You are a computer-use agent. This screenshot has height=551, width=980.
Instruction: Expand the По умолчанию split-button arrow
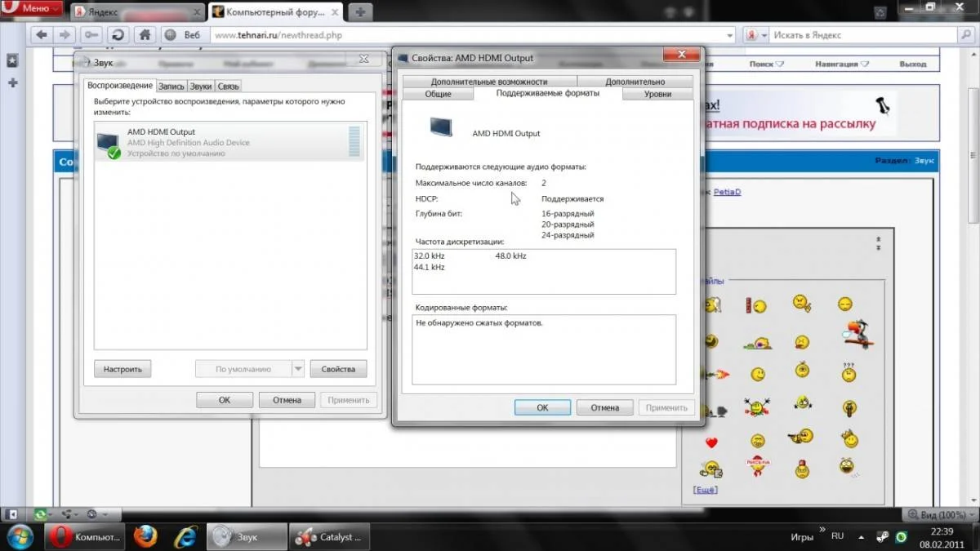[x=298, y=369]
